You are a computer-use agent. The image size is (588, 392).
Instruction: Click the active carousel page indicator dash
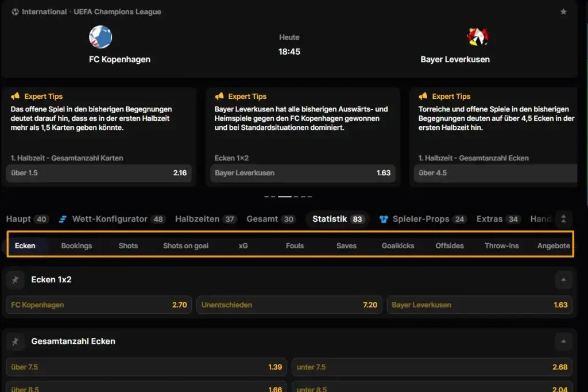285,197
